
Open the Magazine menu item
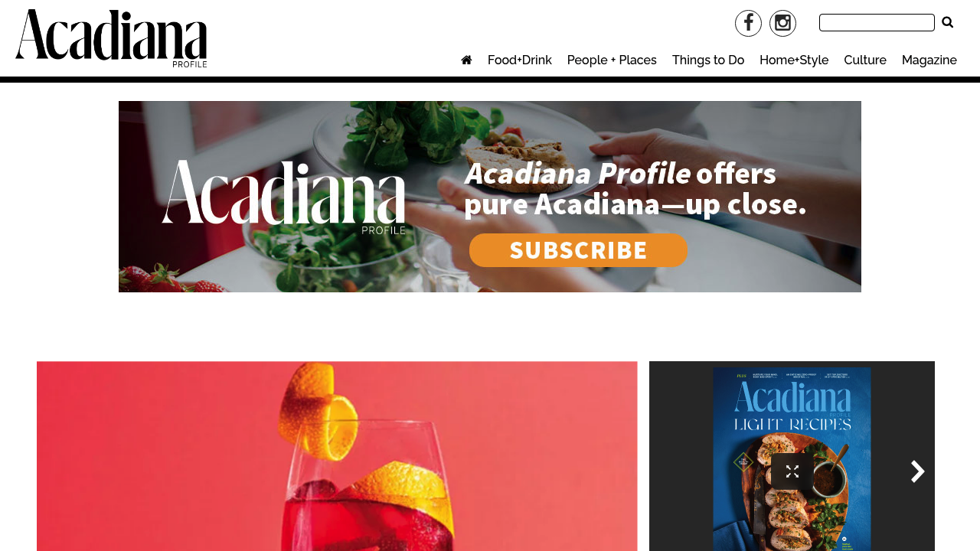click(929, 60)
